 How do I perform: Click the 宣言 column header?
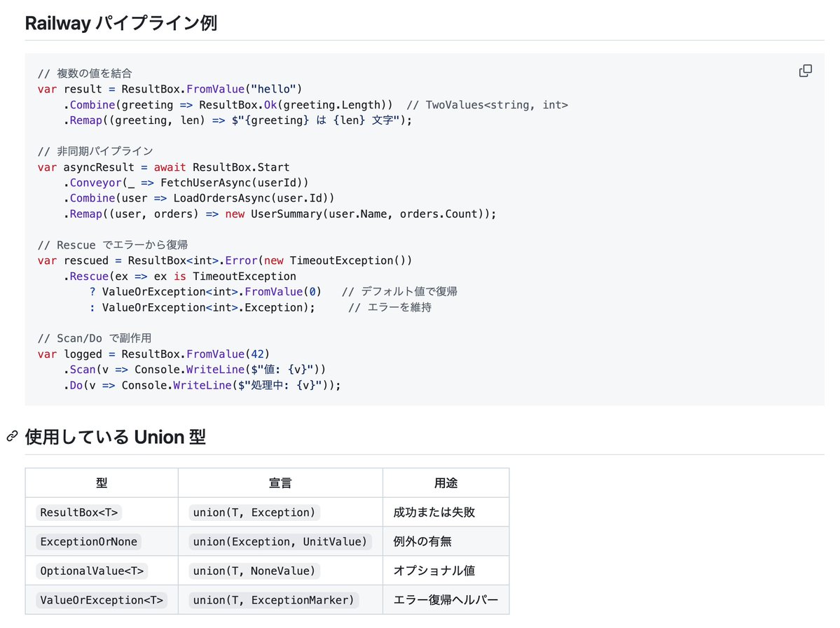pyautogui.click(x=280, y=483)
